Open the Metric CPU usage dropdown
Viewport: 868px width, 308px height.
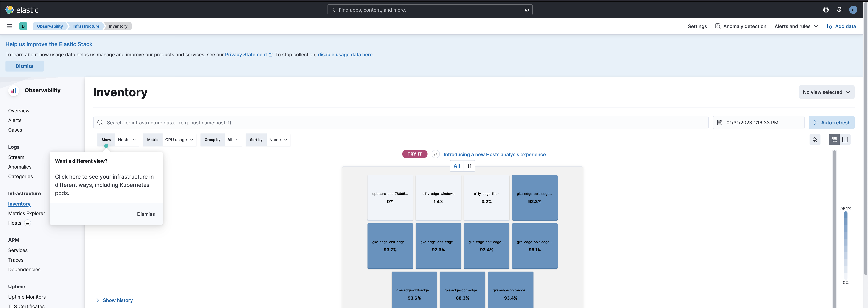179,139
